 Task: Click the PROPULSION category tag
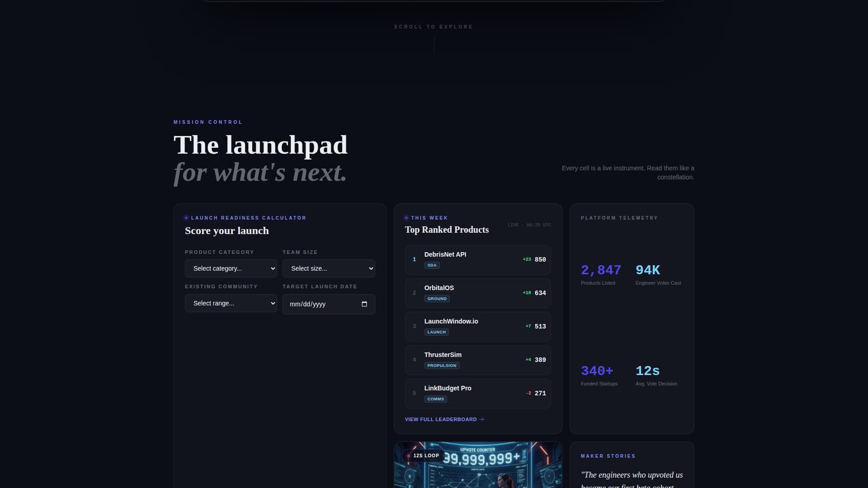442,366
